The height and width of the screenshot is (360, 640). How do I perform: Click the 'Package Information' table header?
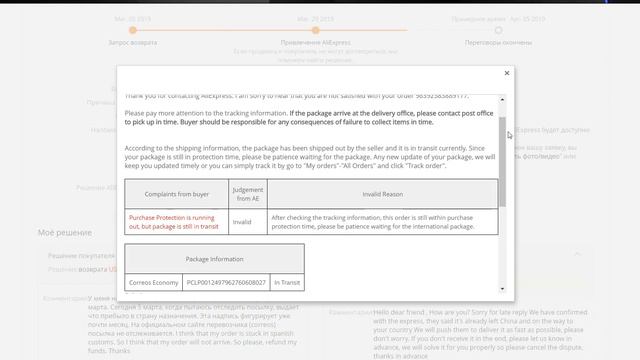(214, 259)
